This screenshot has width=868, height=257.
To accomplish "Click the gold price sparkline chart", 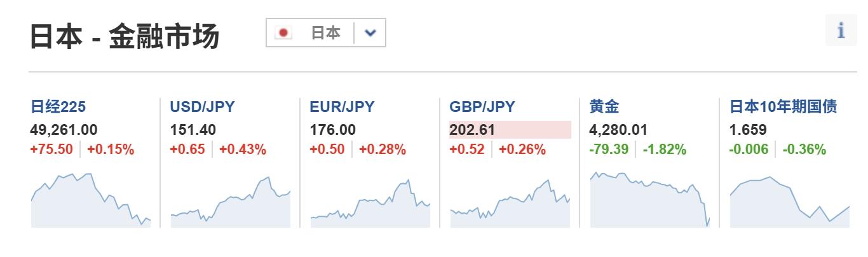I will pyautogui.click(x=649, y=200).
